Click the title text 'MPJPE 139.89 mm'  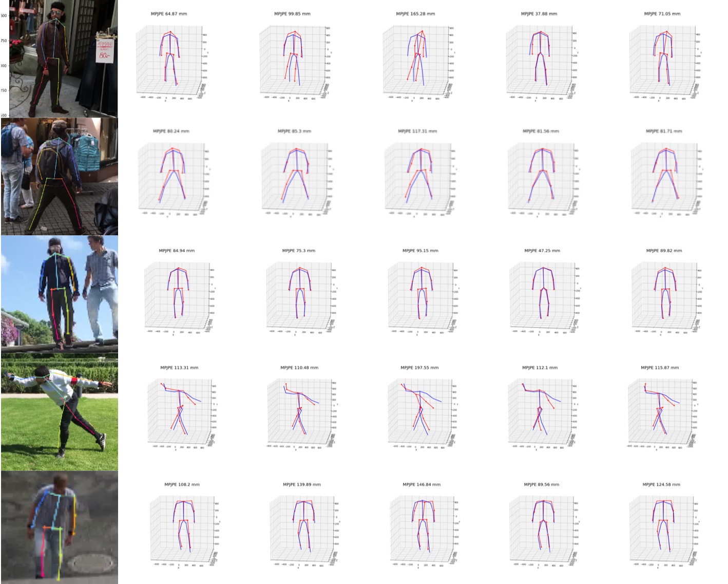tap(302, 484)
